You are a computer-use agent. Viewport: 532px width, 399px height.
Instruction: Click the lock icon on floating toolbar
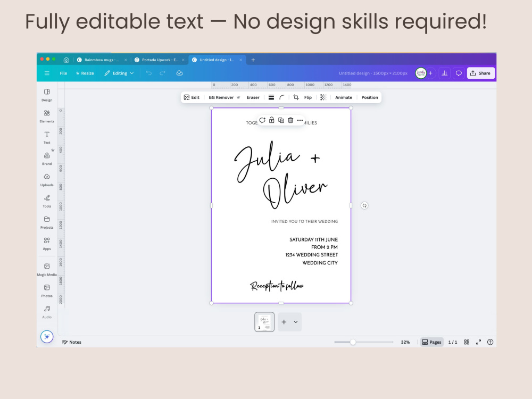271,120
